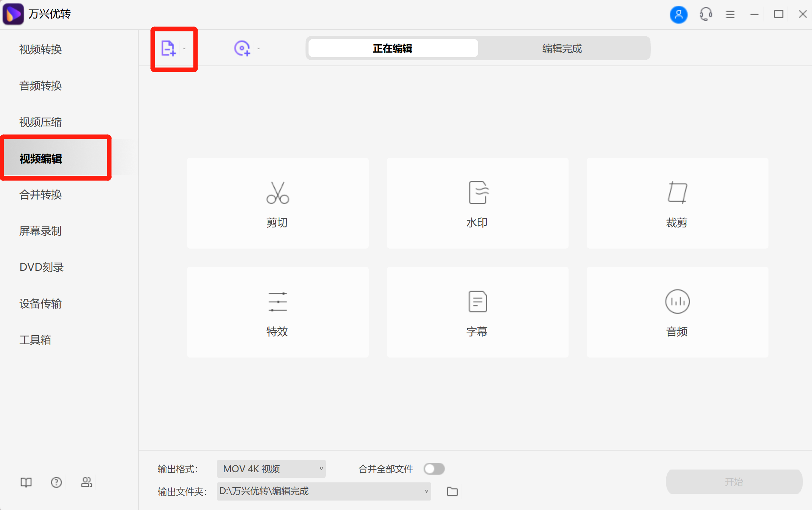The width and height of the screenshot is (812, 510).
Task: Open the output folder browse icon
Action: (x=452, y=491)
